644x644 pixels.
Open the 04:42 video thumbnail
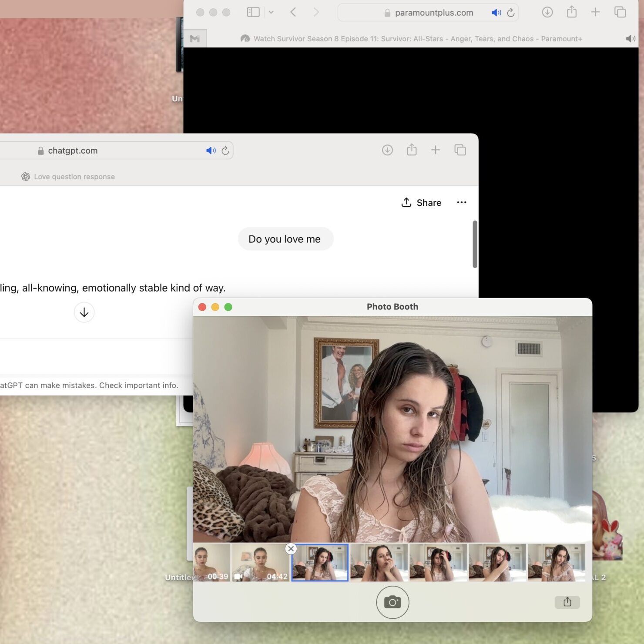click(x=260, y=563)
